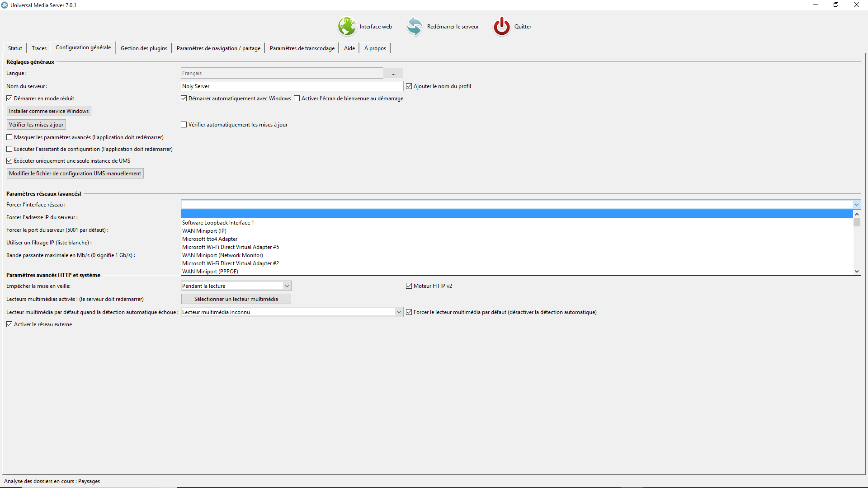Select Microsoft Wi-Fi Direct Virtual Adapter #2
Image resolution: width=868 pixels, height=488 pixels.
(517, 263)
